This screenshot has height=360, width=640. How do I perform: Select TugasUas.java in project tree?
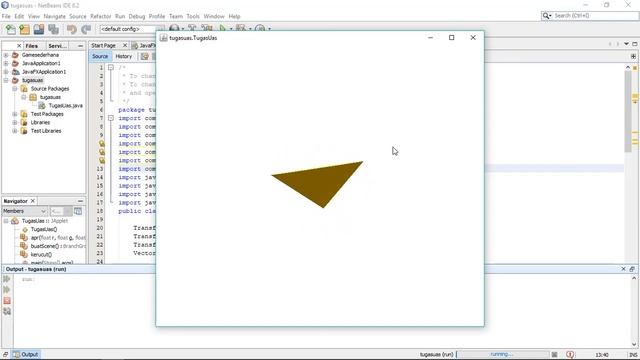coord(65,106)
